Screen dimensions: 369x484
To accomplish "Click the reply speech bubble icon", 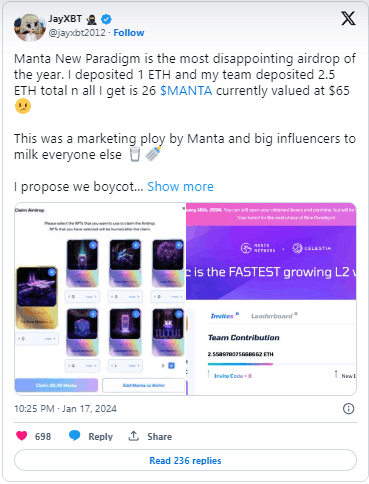I will click(75, 436).
